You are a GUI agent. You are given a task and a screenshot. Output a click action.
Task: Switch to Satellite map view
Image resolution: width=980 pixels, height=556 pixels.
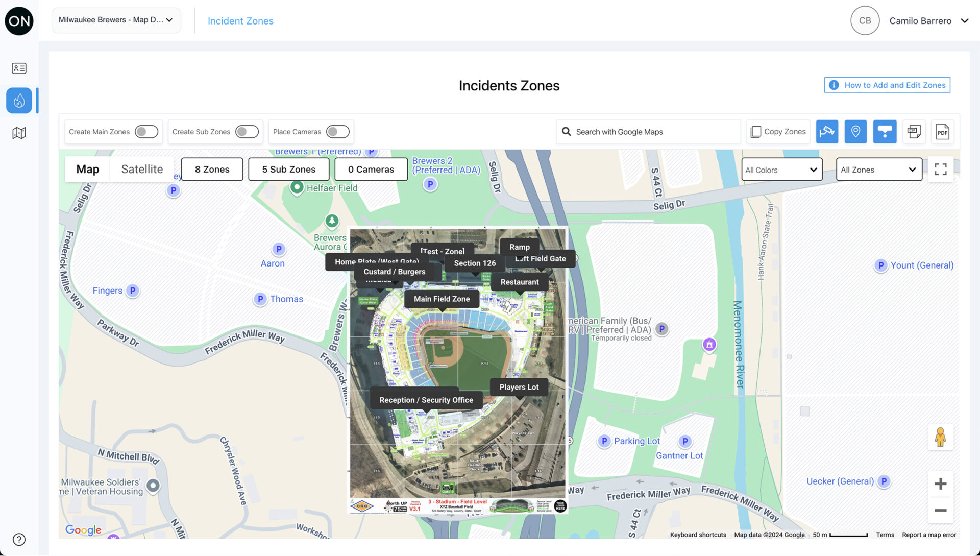coord(142,169)
